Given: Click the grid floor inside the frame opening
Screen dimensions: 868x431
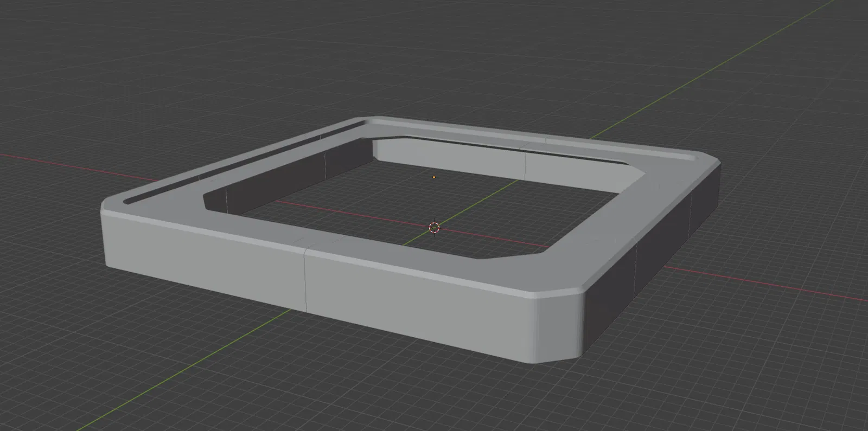Looking at the screenshot, I should [380, 211].
